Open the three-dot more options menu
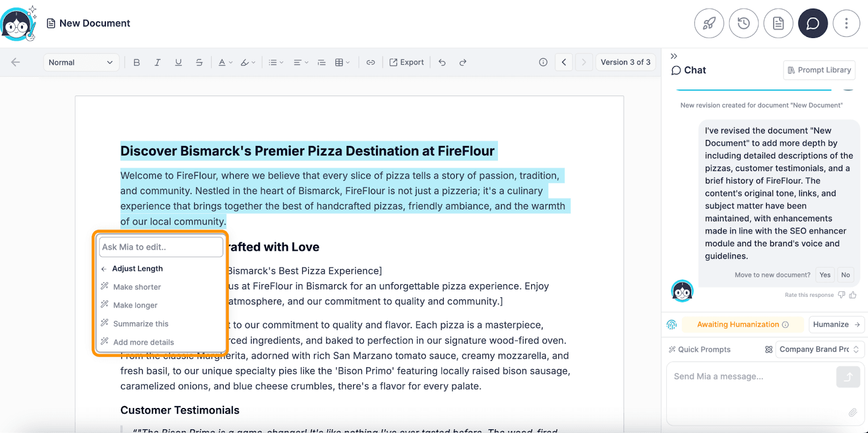The image size is (868, 433). (846, 23)
